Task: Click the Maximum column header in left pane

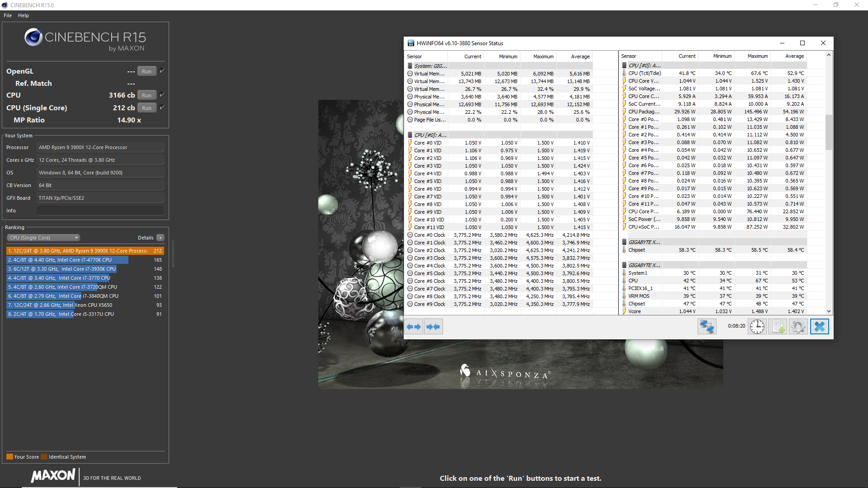Action: click(538, 56)
